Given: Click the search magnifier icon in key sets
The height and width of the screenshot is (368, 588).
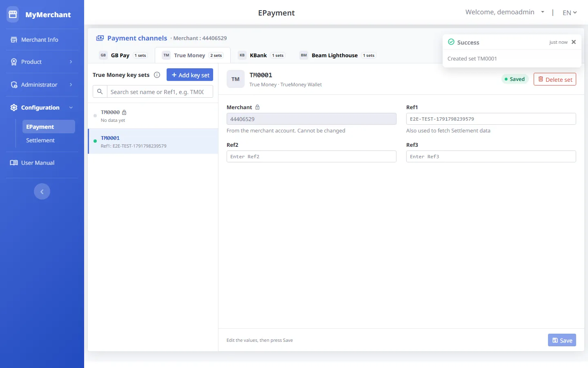Looking at the screenshot, I should click(x=100, y=92).
